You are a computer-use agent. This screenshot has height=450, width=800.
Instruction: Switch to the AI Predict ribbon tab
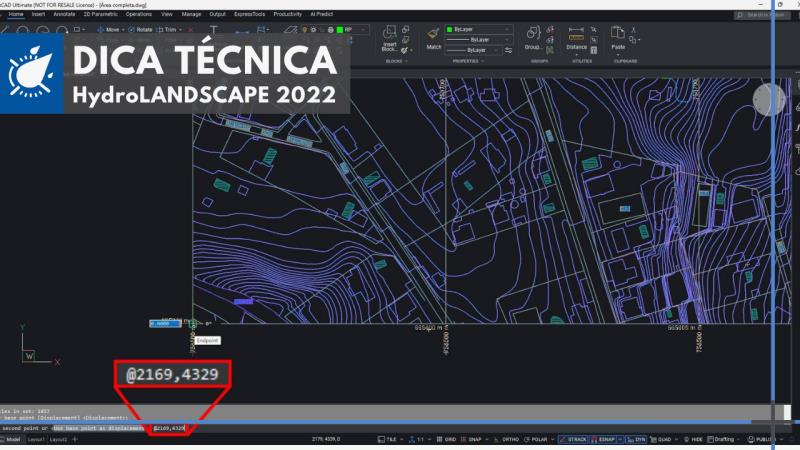pos(321,14)
